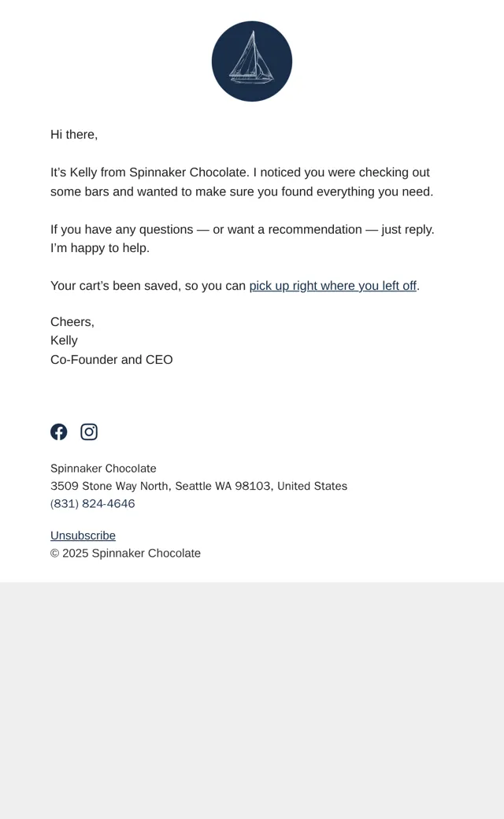
Task: Click the 'If you have any questions' line
Action: (x=243, y=229)
